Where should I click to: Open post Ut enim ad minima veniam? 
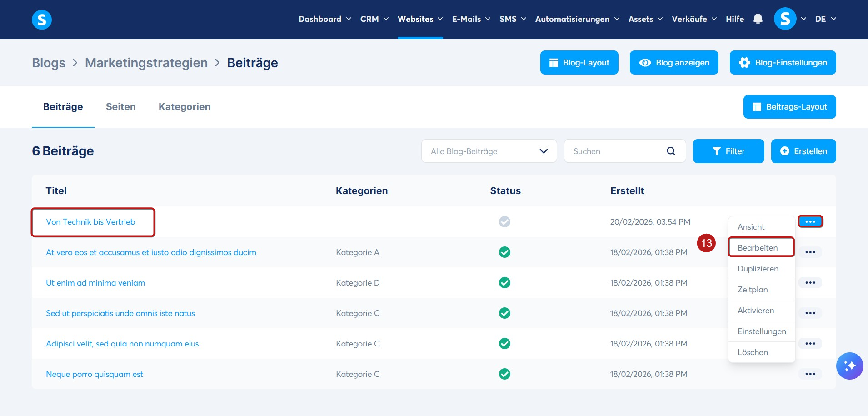[x=95, y=283]
